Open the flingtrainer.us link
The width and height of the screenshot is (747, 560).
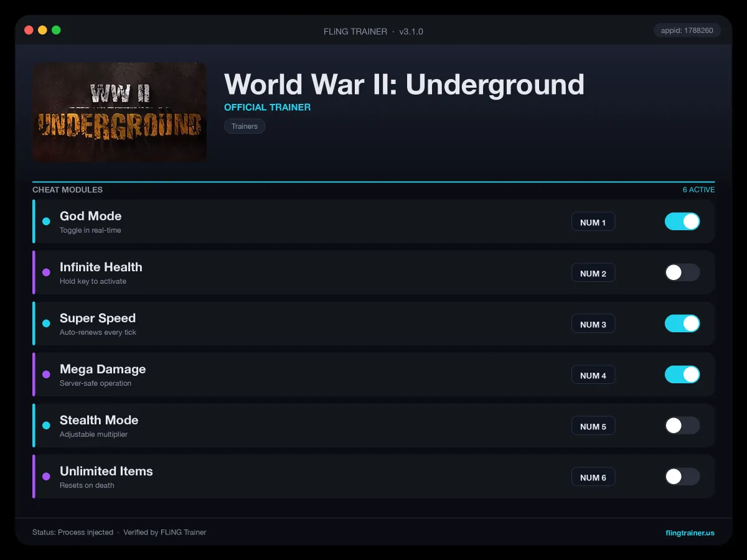(x=690, y=533)
